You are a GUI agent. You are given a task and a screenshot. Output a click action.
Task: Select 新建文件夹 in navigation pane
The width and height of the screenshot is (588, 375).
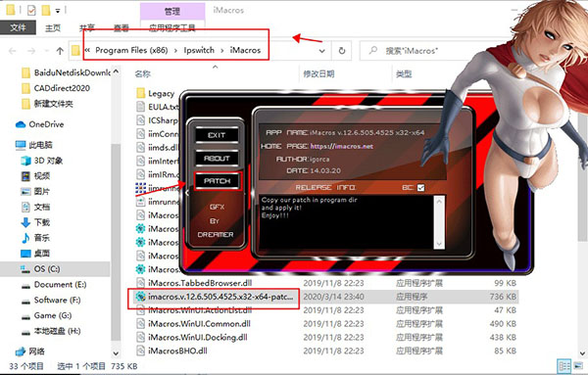point(47,104)
